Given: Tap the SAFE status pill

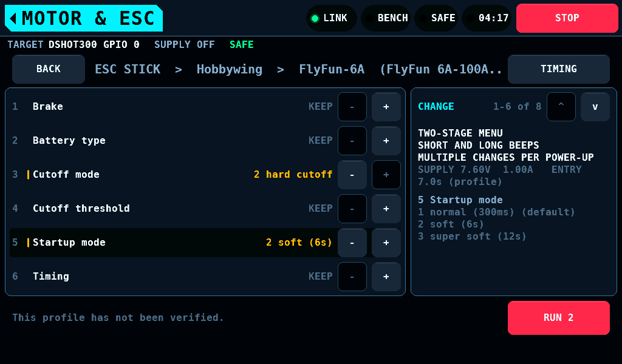Looking at the screenshot, I should pos(436,18).
